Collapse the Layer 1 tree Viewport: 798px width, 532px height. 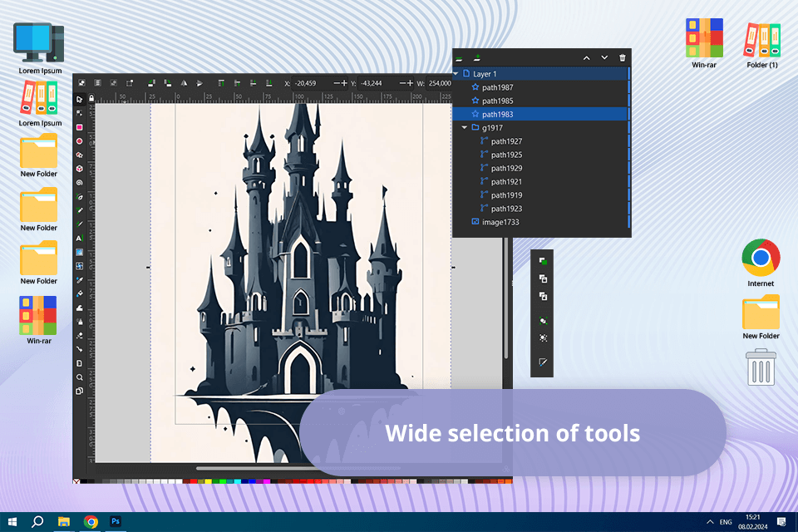[x=456, y=74]
